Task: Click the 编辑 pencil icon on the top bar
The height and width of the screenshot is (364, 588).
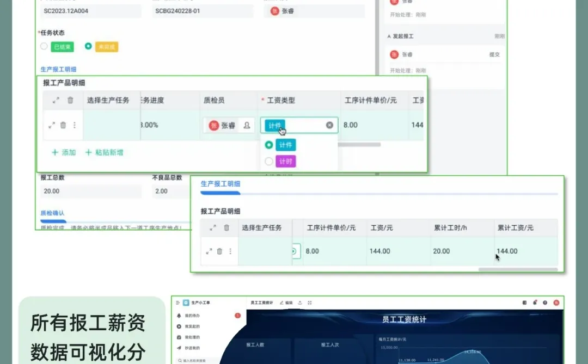Action: pos(282,303)
